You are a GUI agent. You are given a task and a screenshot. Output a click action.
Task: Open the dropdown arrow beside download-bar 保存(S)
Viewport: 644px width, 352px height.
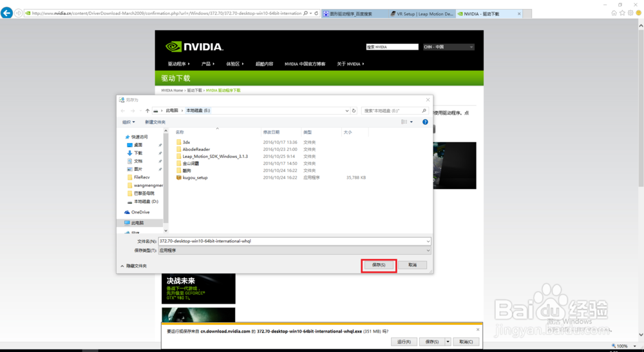448,342
